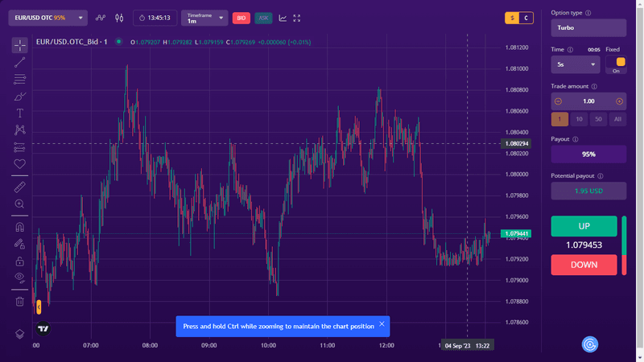The height and width of the screenshot is (362, 644).
Task: Select the Text annotation tool
Action: [19, 113]
